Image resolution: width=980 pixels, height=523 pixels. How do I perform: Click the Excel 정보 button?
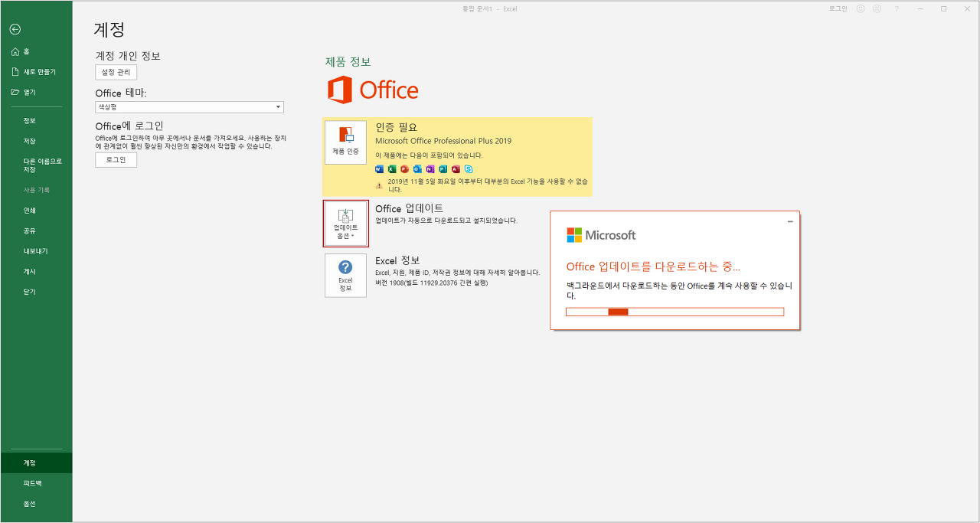345,276
